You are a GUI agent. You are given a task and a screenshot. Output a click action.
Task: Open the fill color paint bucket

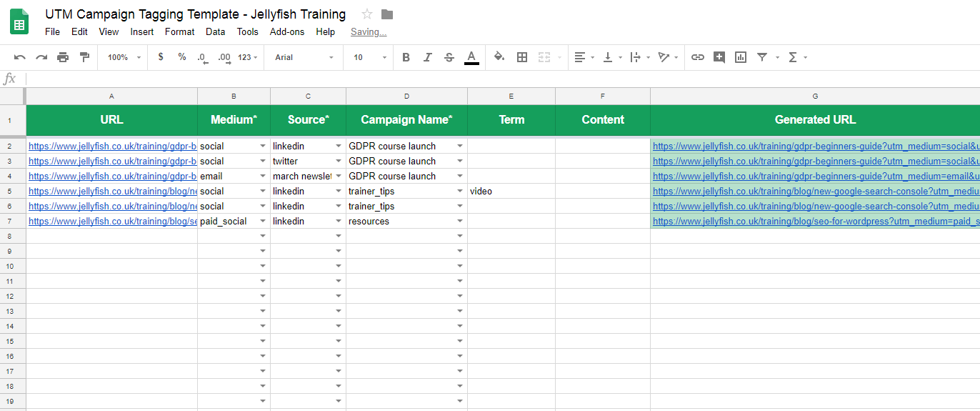point(499,57)
